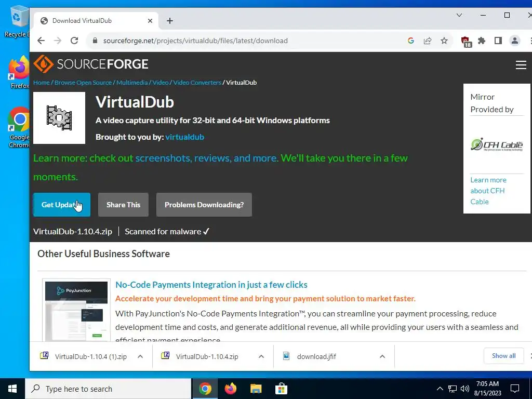Click Problems Downloading? button
The image size is (532, 399).
[204, 205]
